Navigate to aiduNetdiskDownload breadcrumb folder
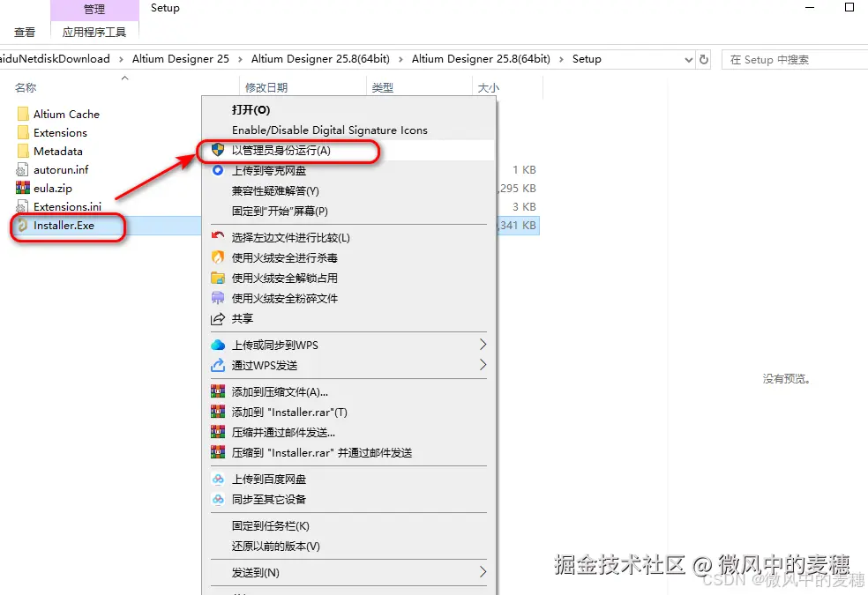This screenshot has height=595, width=868. (x=55, y=59)
